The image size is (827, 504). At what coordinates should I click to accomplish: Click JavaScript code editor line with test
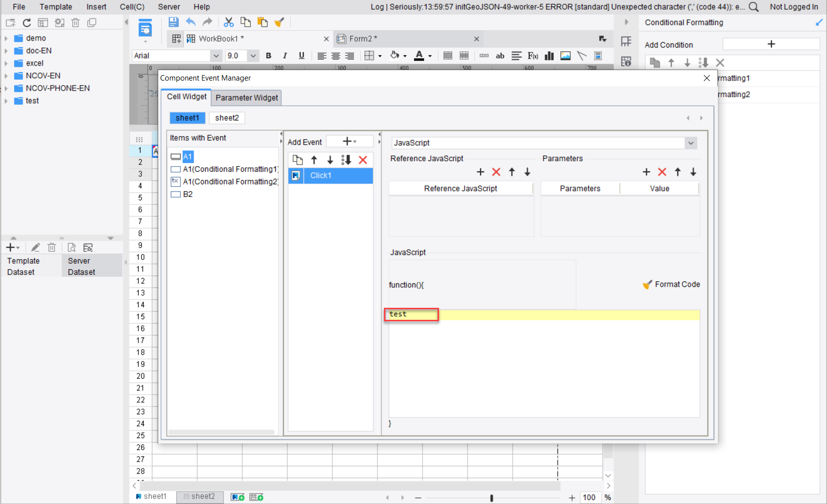544,314
